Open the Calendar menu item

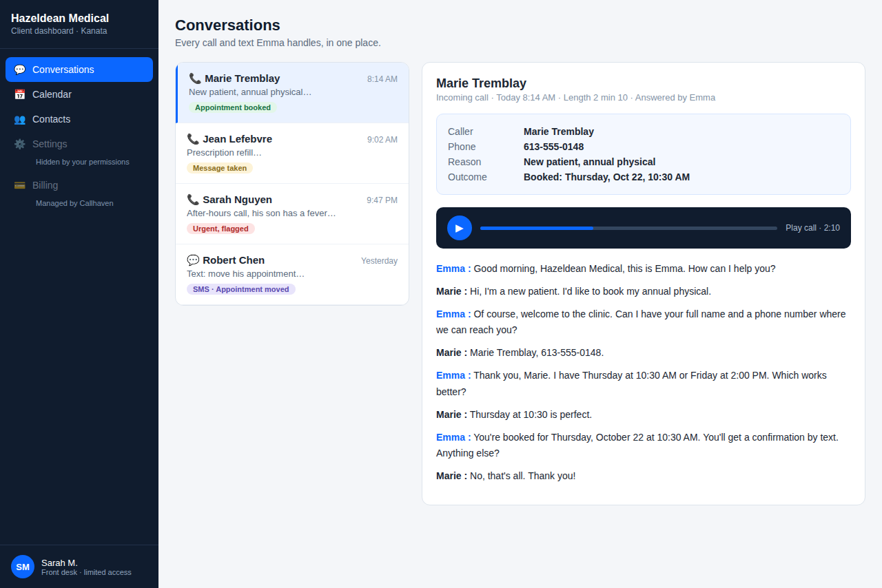tap(79, 94)
